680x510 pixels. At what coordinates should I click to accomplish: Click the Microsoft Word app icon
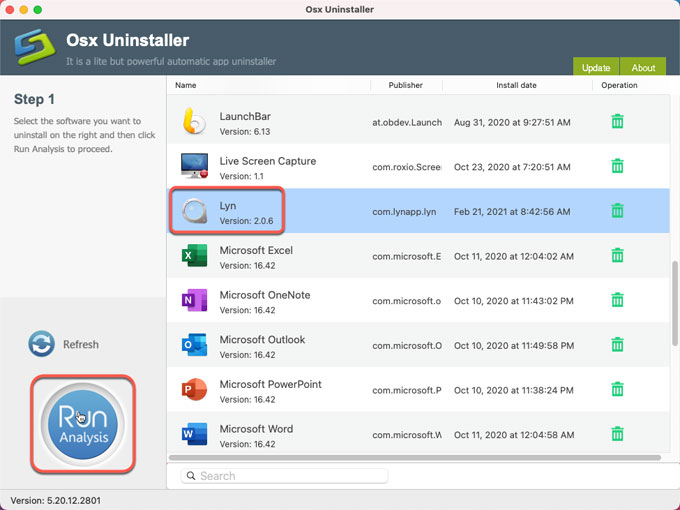click(193, 434)
